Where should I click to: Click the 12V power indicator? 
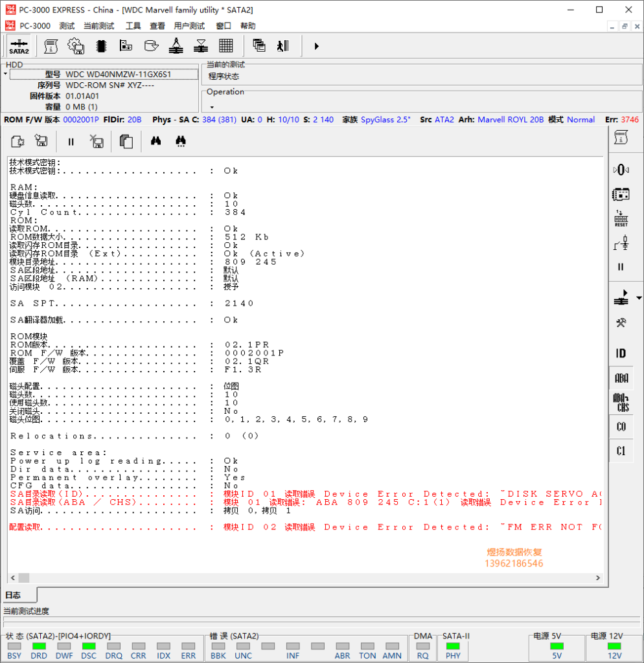[x=614, y=646]
